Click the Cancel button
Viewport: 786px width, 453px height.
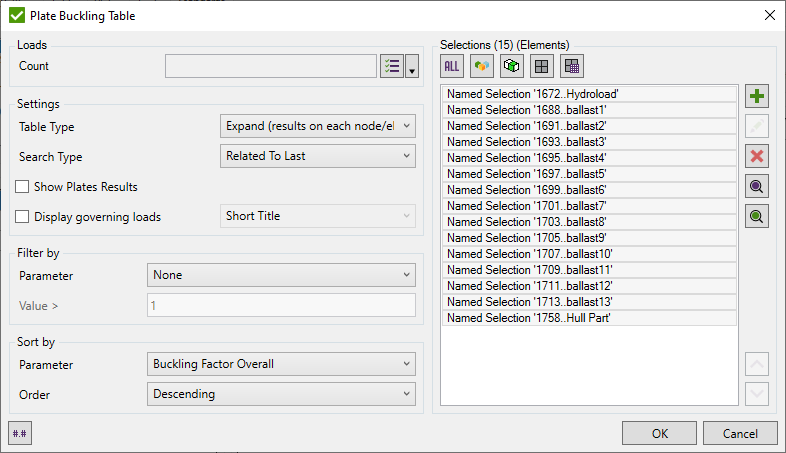click(739, 433)
